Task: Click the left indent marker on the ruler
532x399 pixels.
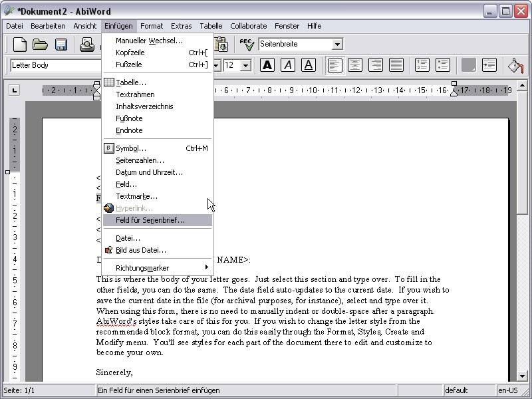Action: [x=96, y=90]
